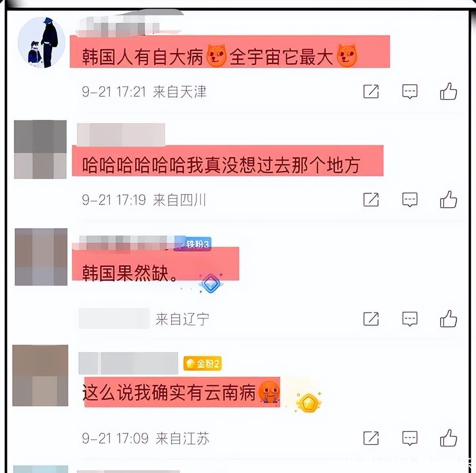The image size is (476, 473).
Task: Tap the gold medal icon beside 云南病 comment
Action: pyautogui.click(x=309, y=402)
